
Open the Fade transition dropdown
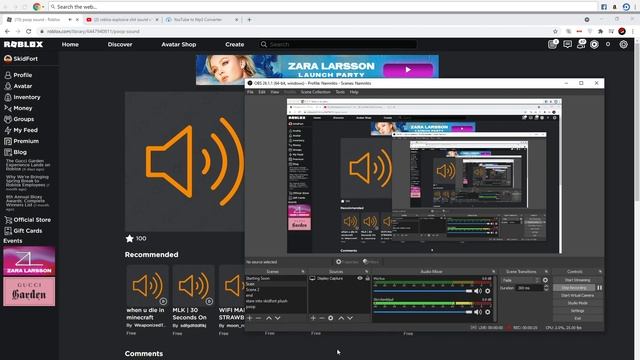point(521,280)
